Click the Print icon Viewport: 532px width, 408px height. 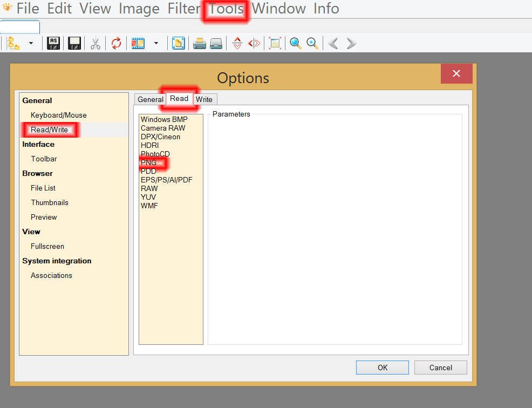coord(200,44)
